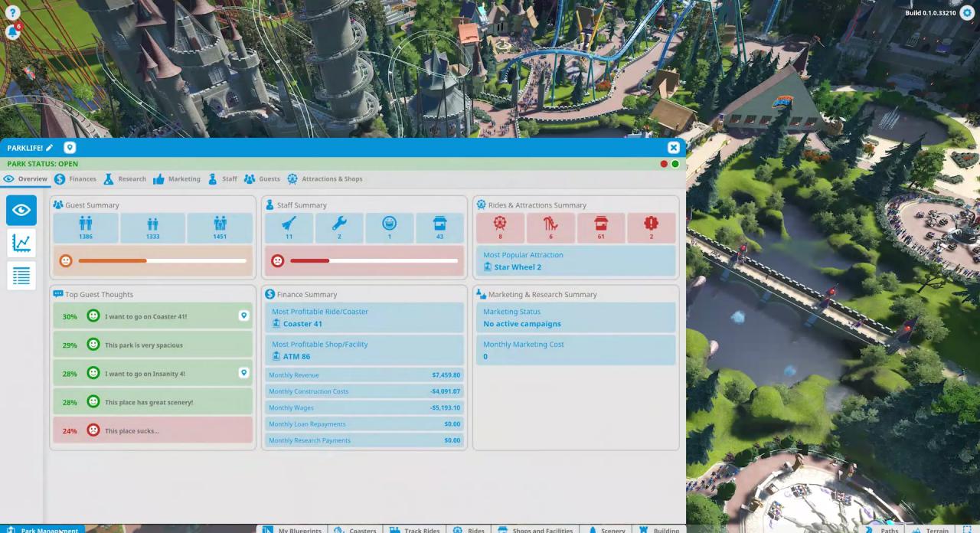Click the Monthly Marketing Cost entry
This screenshot has height=533, width=980.
tap(576, 351)
